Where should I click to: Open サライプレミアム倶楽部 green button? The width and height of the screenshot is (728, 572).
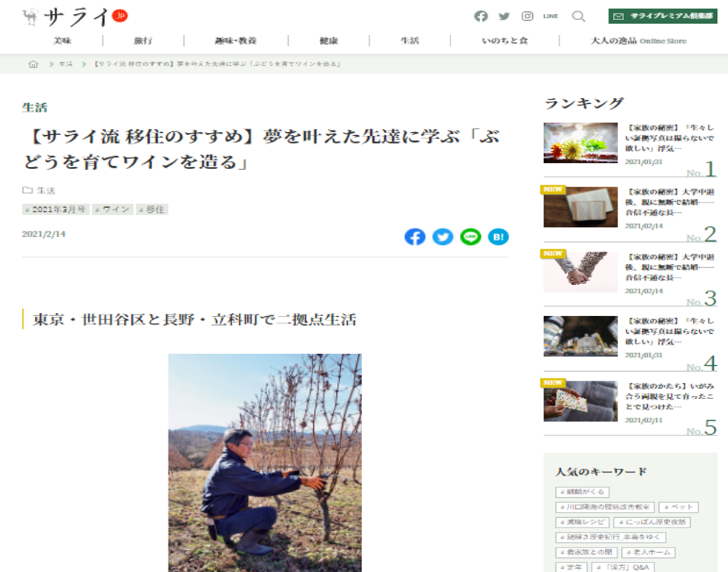click(x=663, y=16)
